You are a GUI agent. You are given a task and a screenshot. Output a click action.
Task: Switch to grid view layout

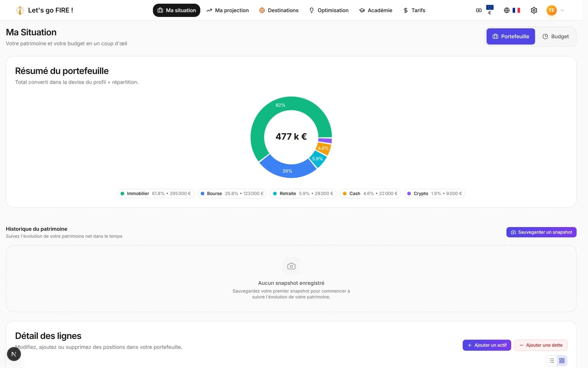562,361
